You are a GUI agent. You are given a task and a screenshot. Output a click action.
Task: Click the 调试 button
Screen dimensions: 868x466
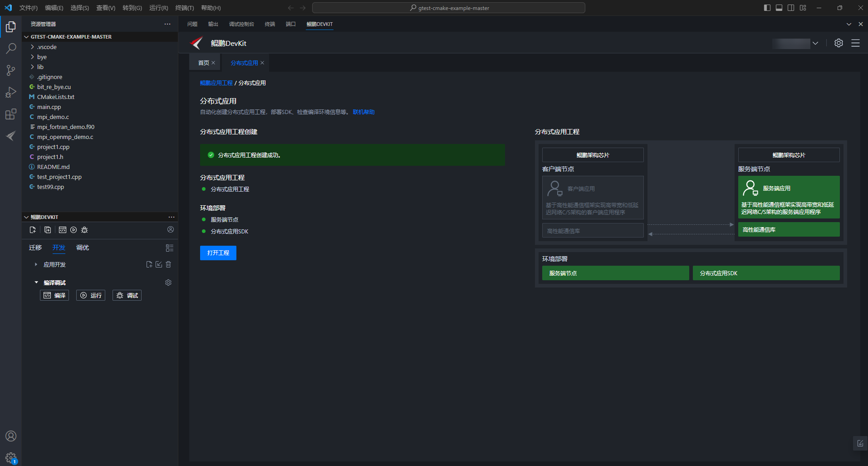click(x=127, y=295)
